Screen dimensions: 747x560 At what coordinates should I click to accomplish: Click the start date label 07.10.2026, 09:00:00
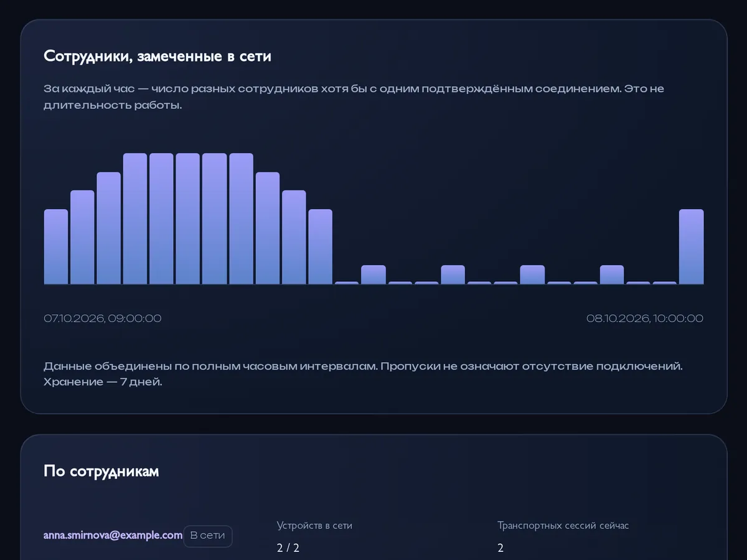[103, 319]
